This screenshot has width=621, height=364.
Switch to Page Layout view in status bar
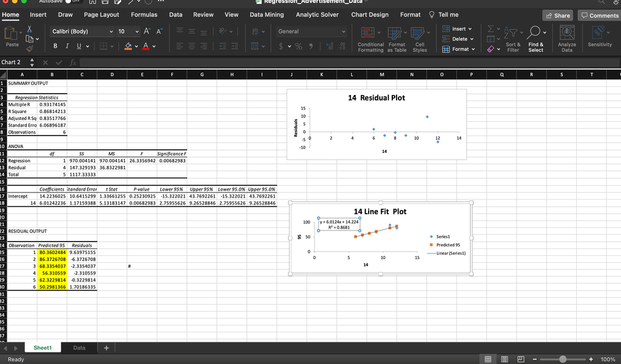point(505,359)
